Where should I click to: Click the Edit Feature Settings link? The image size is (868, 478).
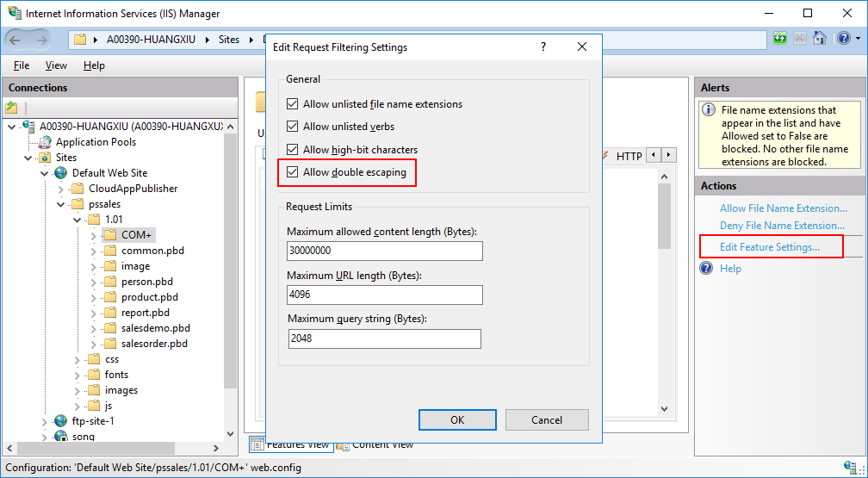[x=769, y=247]
